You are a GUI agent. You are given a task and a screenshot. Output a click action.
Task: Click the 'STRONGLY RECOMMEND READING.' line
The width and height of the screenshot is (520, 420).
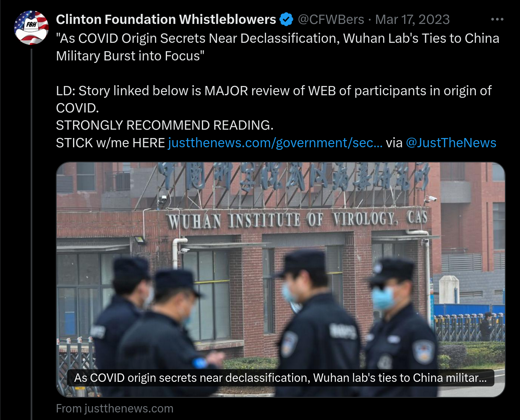pos(165,125)
